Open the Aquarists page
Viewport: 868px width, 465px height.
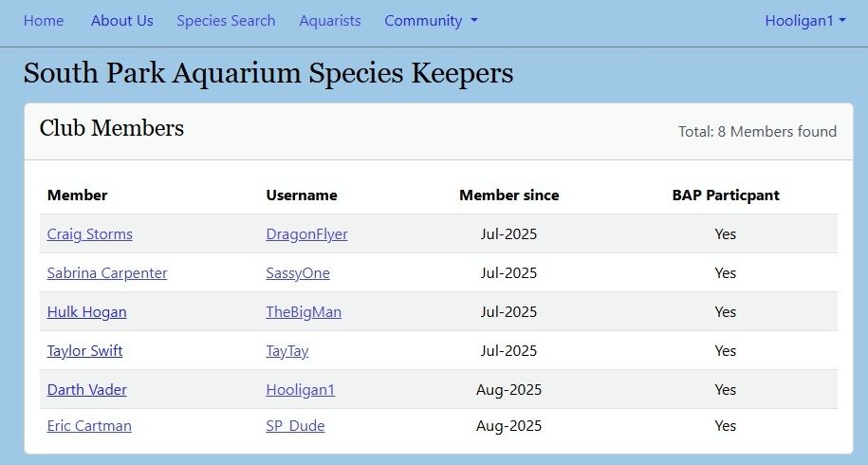[330, 21]
